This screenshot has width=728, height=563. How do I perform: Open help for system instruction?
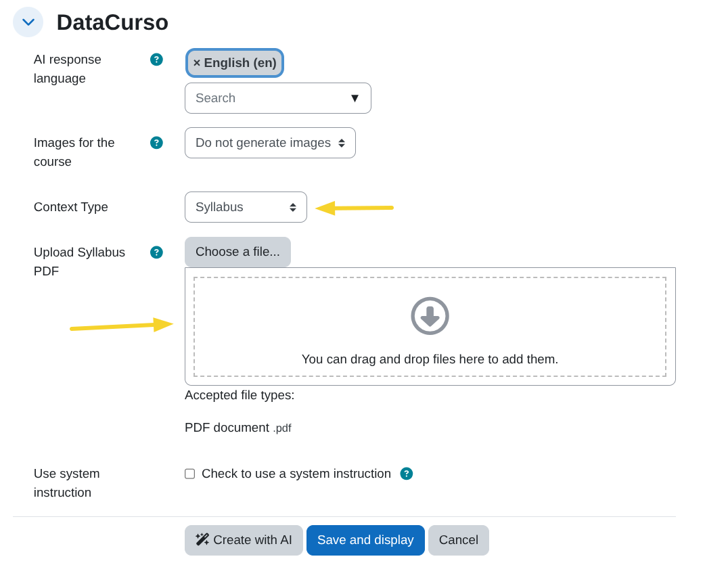[406, 474]
